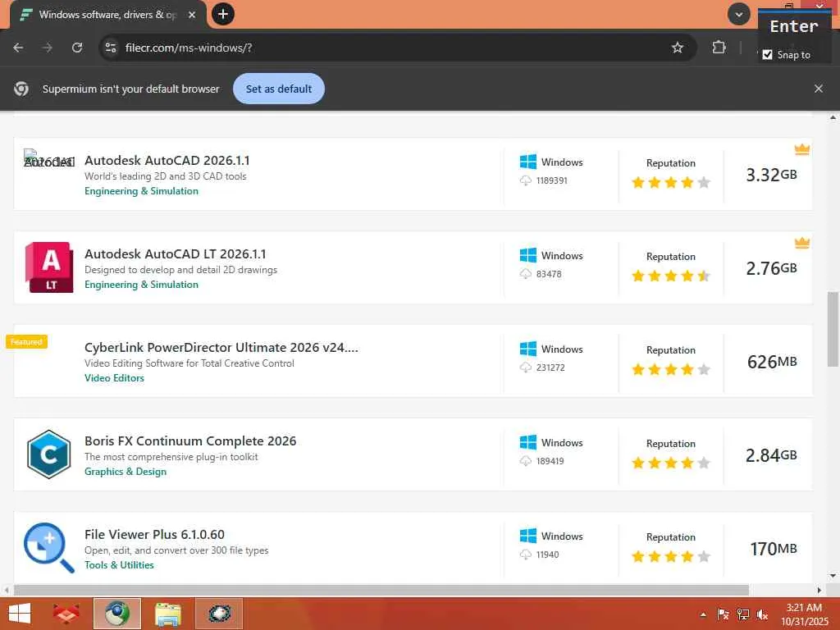Click the vertical scrollbar thumb
This screenshot has width=840, height=630.
[833, 329]
